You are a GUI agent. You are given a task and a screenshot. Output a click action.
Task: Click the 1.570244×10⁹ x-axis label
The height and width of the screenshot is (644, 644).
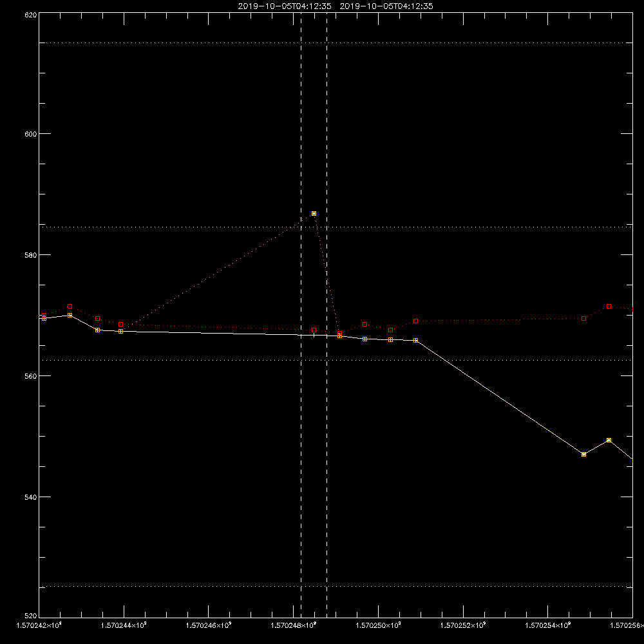tap(124, 625)
